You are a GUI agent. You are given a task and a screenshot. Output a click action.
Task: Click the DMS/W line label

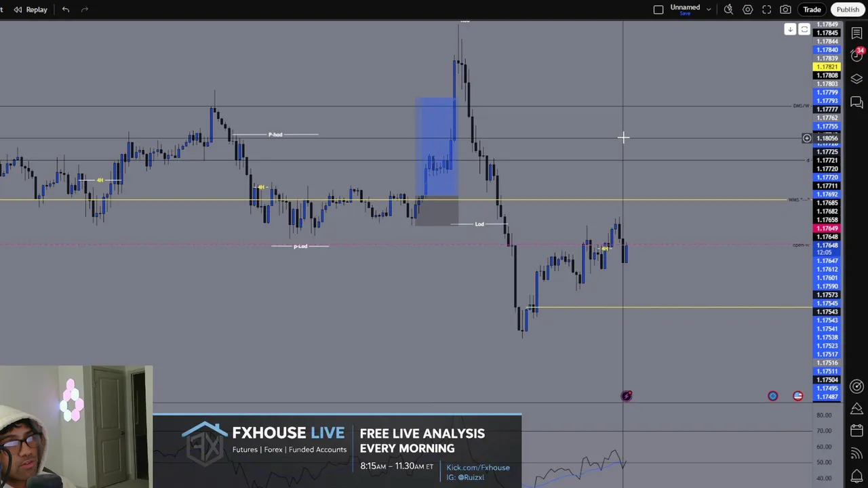(x=801, y=106)
